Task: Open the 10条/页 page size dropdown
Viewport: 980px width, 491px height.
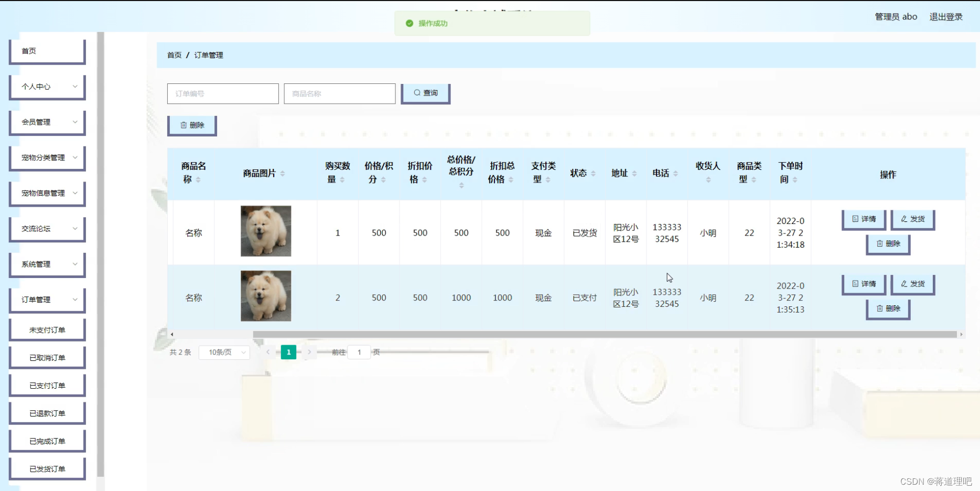Action: point(224,352)
